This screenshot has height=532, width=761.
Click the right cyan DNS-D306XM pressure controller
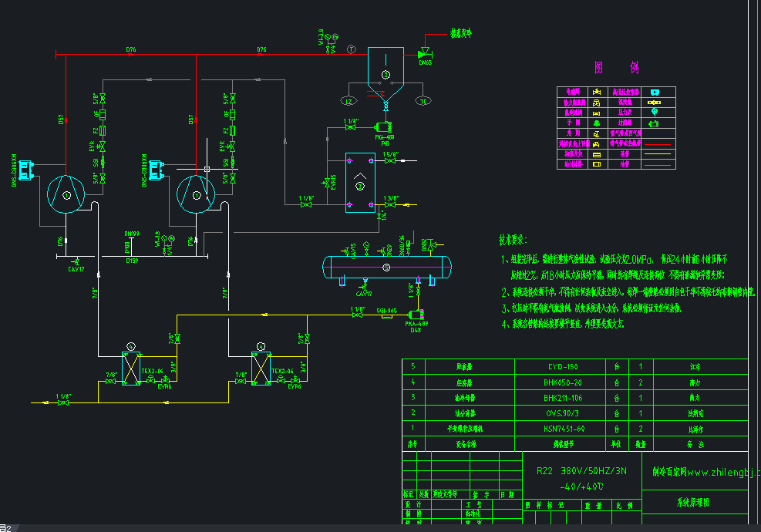(157, 170)
